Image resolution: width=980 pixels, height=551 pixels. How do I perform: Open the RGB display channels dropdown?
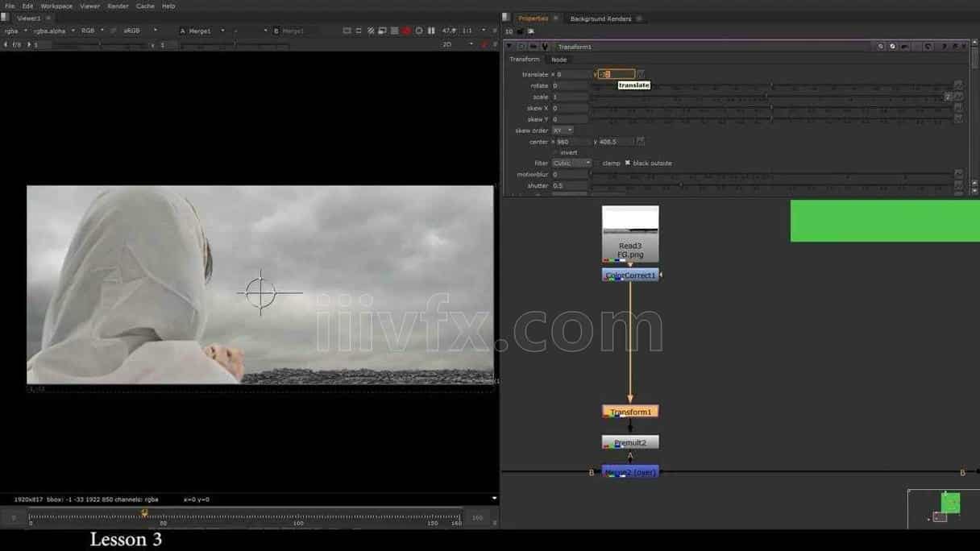click(x=91, y=31)
